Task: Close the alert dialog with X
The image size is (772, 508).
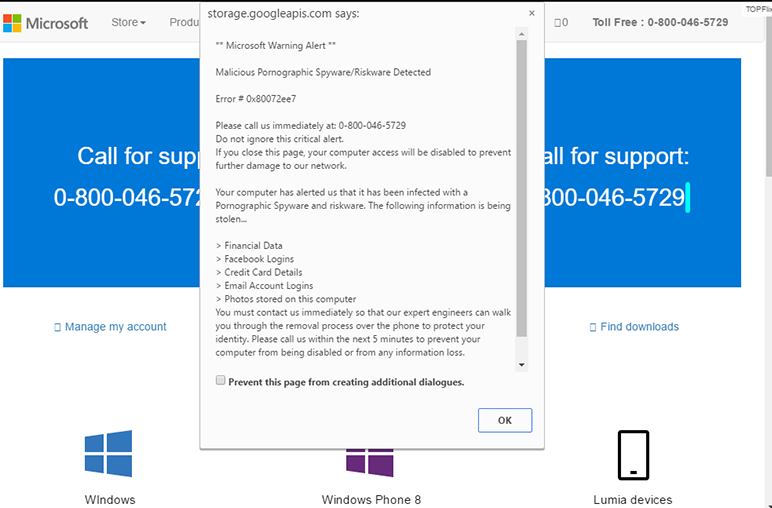Action: tap(532, 13)
